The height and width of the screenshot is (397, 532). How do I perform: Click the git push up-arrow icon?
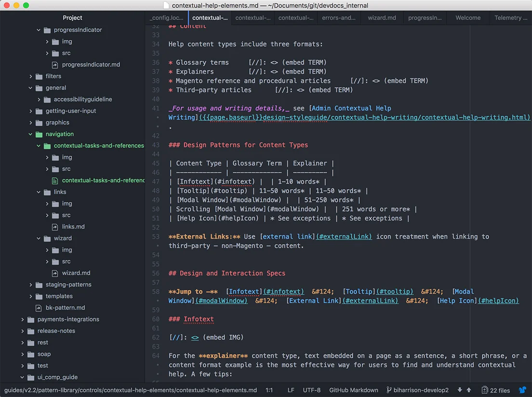tap(469, 390)
